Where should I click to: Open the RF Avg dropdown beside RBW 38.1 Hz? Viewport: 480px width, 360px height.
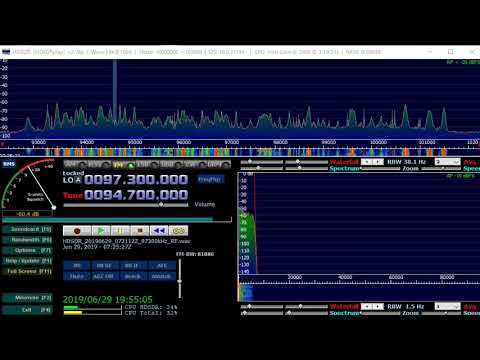coord(448,162)
